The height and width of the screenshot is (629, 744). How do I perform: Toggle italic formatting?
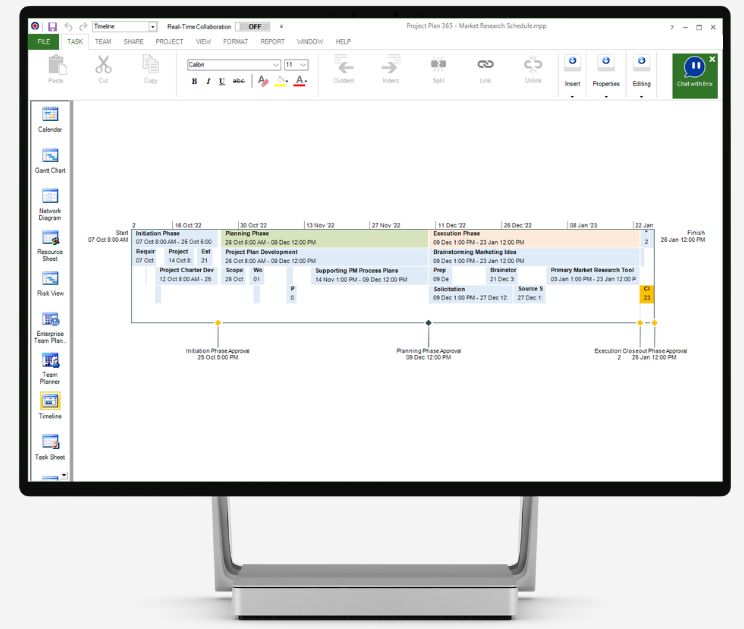tap(208, 81)
